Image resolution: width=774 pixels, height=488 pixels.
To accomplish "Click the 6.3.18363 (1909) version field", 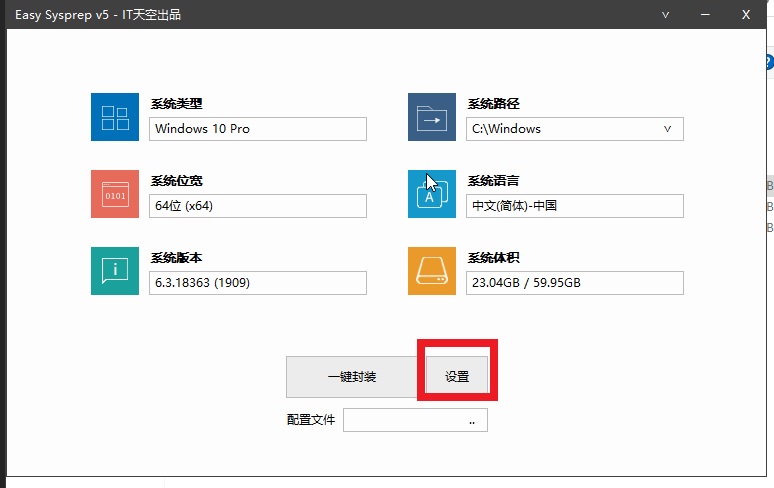I will click(258, 283).
